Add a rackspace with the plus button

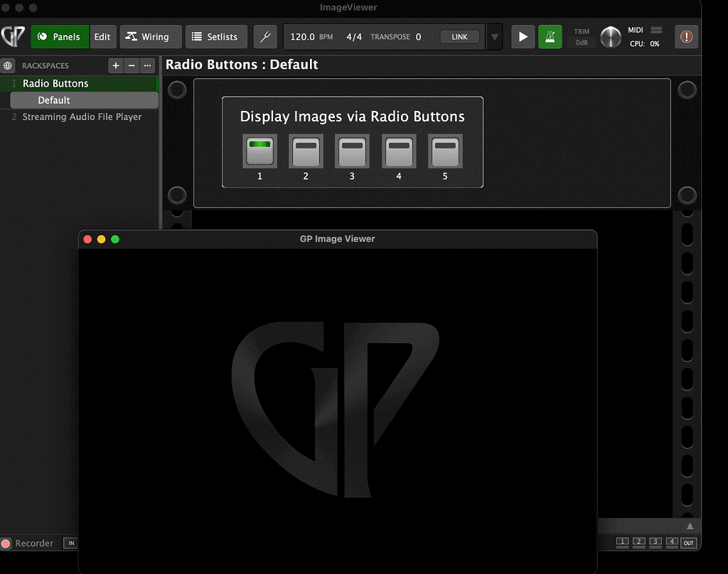coord(115,65)
